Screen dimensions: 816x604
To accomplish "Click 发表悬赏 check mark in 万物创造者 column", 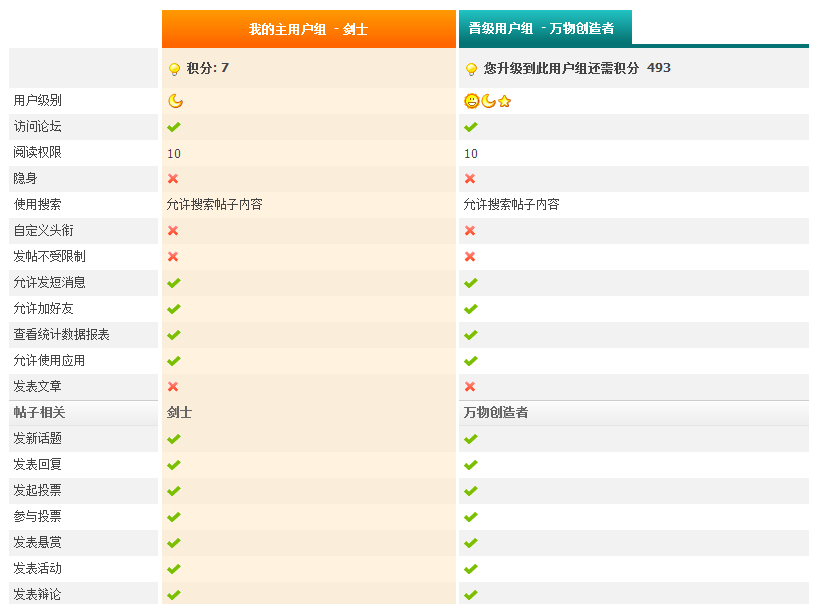I will tap(470, 543).
